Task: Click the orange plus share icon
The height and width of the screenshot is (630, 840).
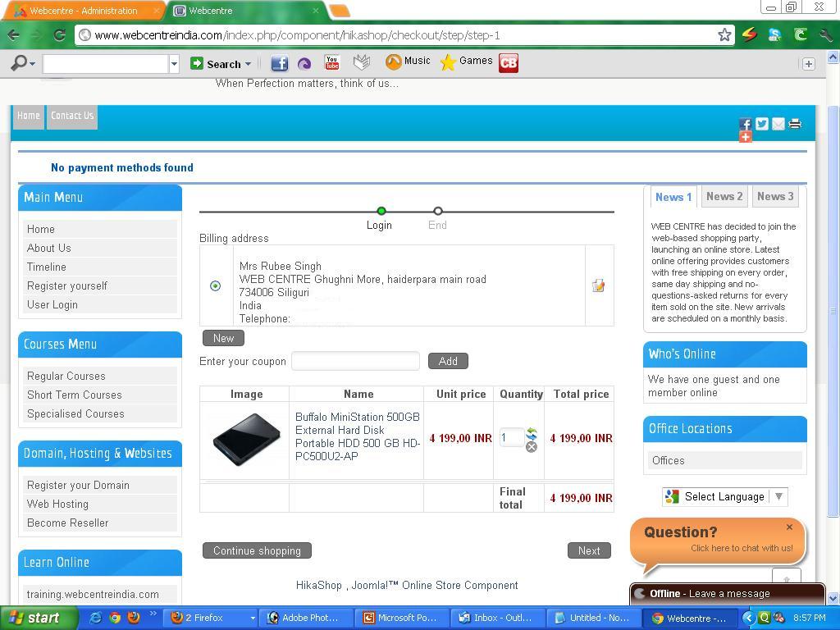Action: click(745, 137)
